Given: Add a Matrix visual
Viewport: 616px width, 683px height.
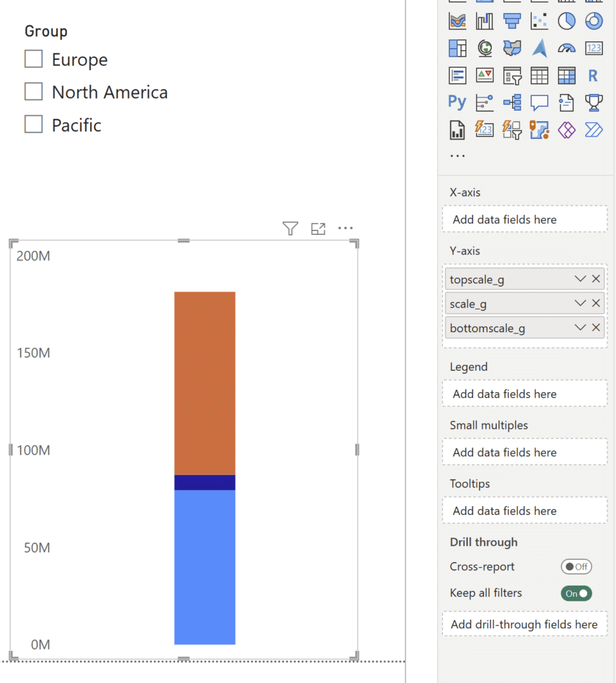Looking at the screenshot, I should click(x=565, y=75).
